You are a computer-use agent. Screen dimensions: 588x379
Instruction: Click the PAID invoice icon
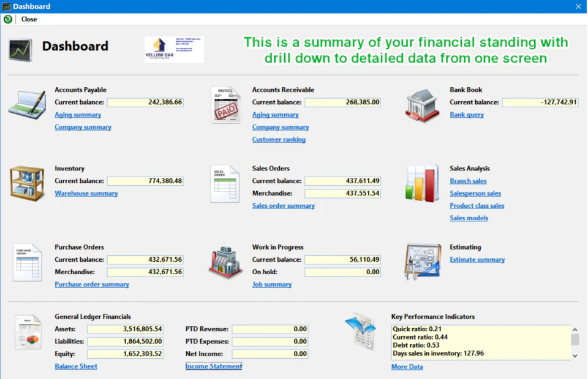coord(226,105)
